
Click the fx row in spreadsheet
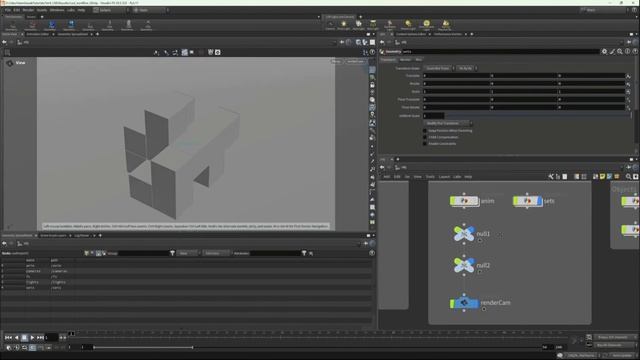pos(187,277)
